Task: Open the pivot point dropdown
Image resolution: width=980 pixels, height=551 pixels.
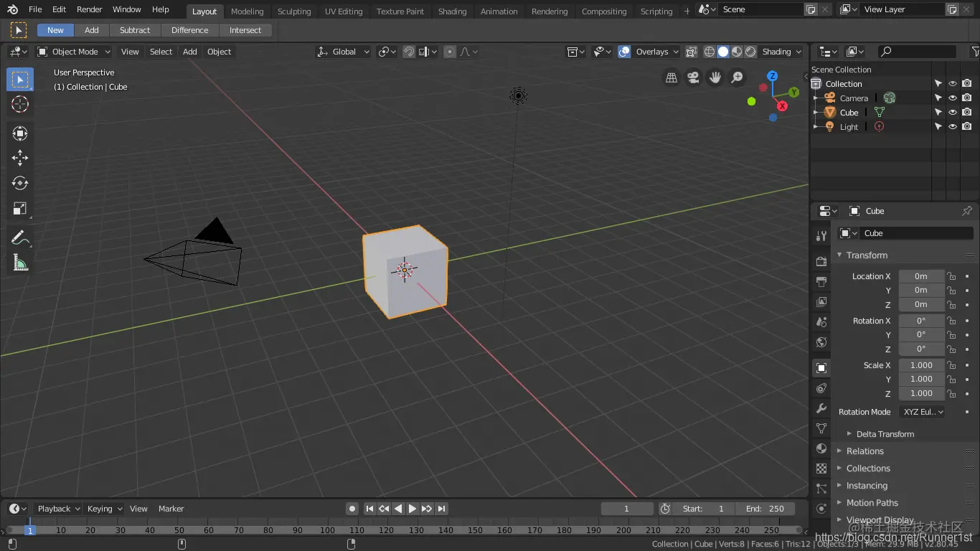Action: point(388,52)
